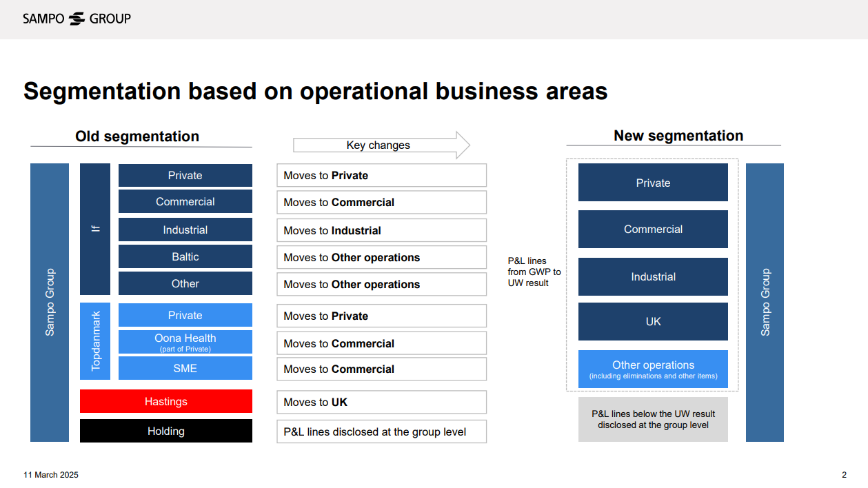Click the white 'P&L lines disclosed at the group level' box
The image size is (868, 488).
[382, 431]
